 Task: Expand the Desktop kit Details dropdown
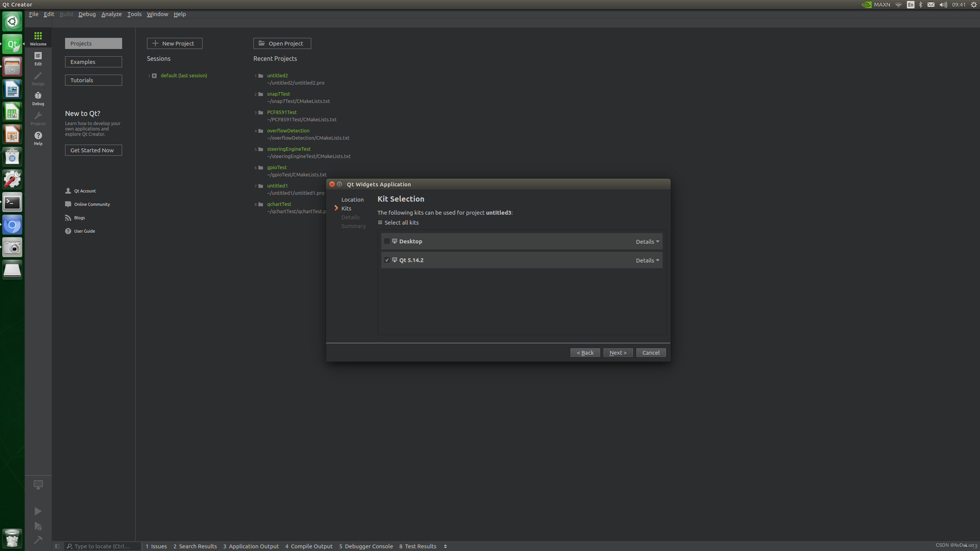click(647, 241)
